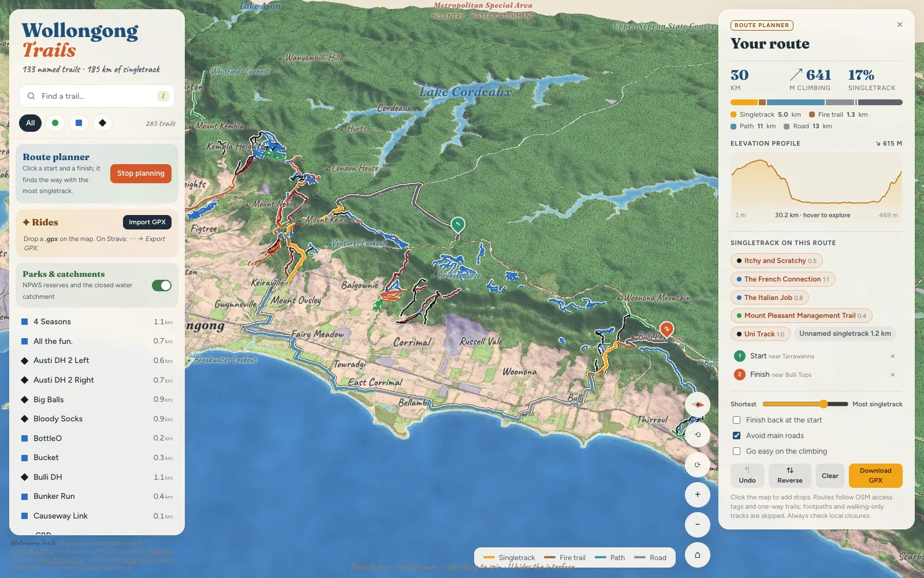Screen dimensions: 924x578
Task: Filter trails by blue square difficulty
Action: click(79, 123)
